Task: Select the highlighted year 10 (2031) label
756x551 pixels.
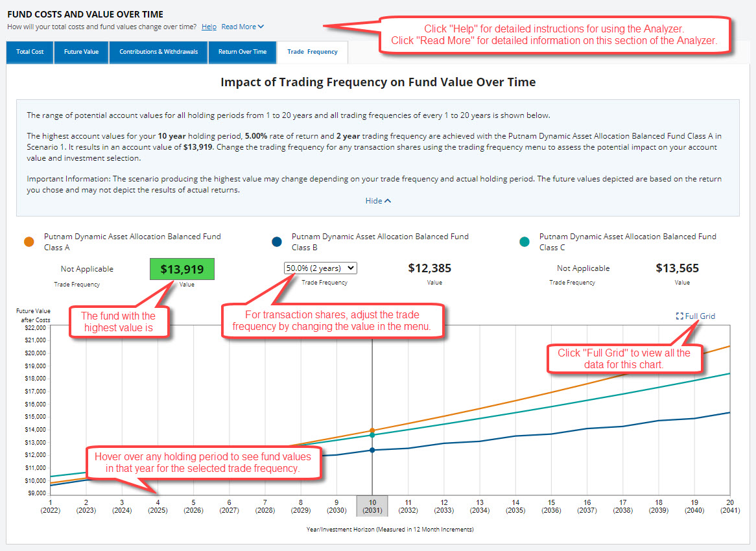Action: (372, 506)
